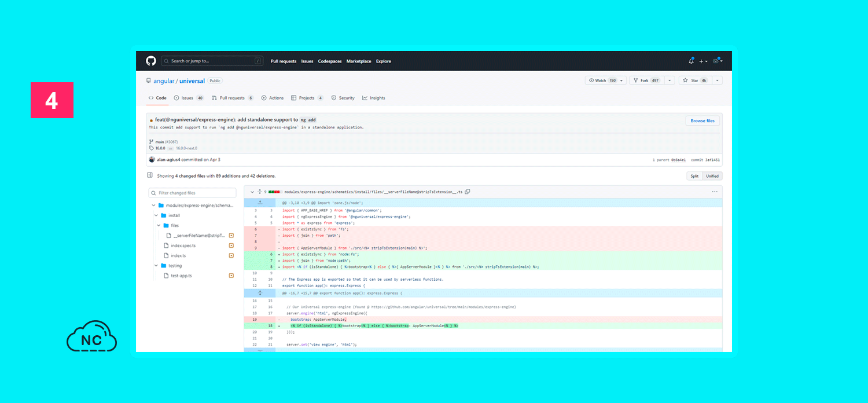Open the plus create-new dropdown
Screen dimensions: 868x403
[x=703, y=61]
